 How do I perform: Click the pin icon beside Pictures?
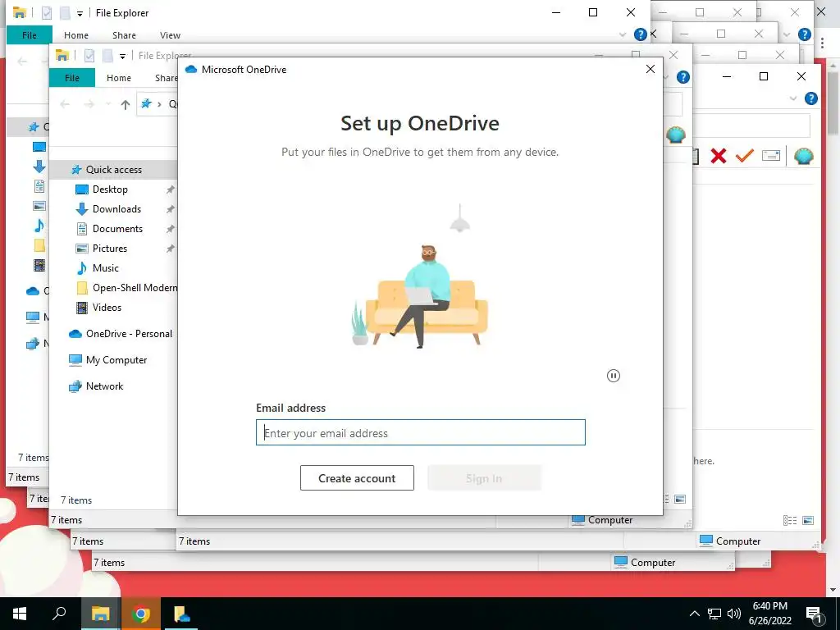(x=170, y=249)
